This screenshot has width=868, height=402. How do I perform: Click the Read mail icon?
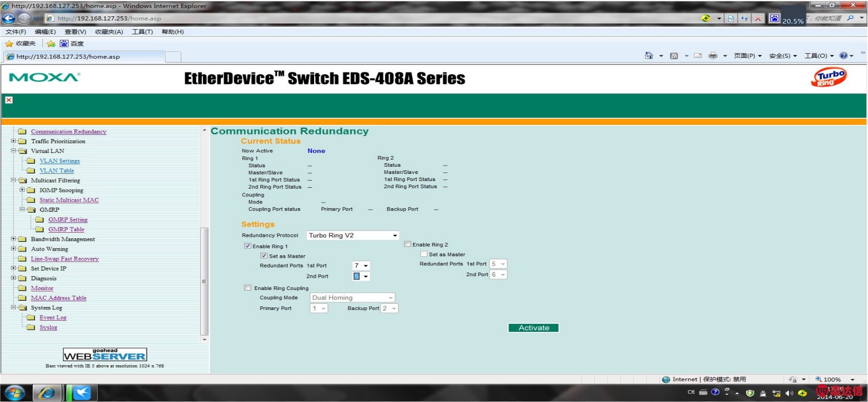point(698,56)
